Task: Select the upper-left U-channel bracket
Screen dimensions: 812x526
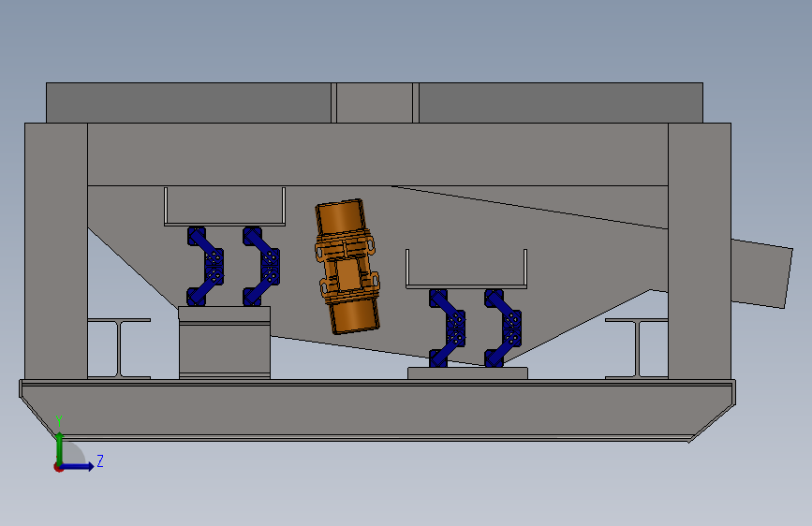Action: pos(225,207)
